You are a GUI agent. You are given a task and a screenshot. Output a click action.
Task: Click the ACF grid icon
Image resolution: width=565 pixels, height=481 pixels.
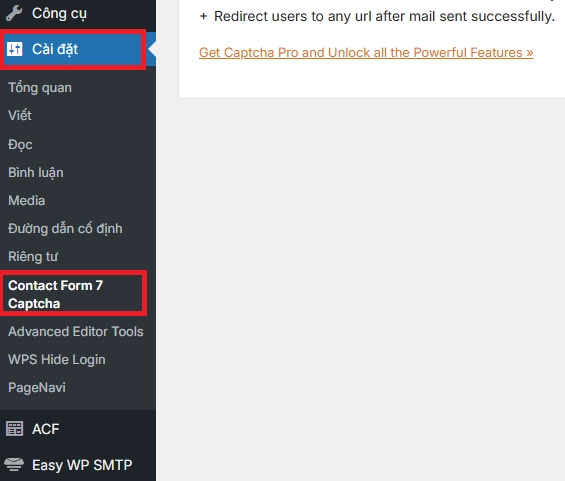tap(14, 429)
